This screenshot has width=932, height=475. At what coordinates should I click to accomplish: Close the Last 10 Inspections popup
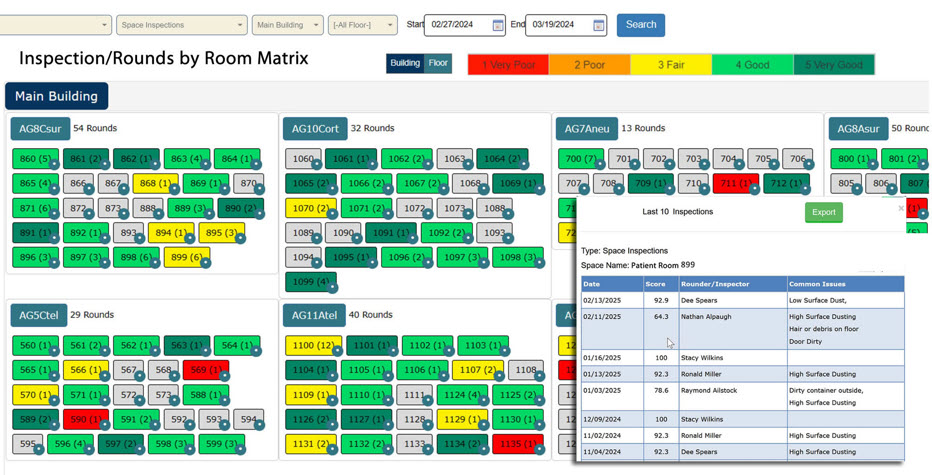(901, 208)
